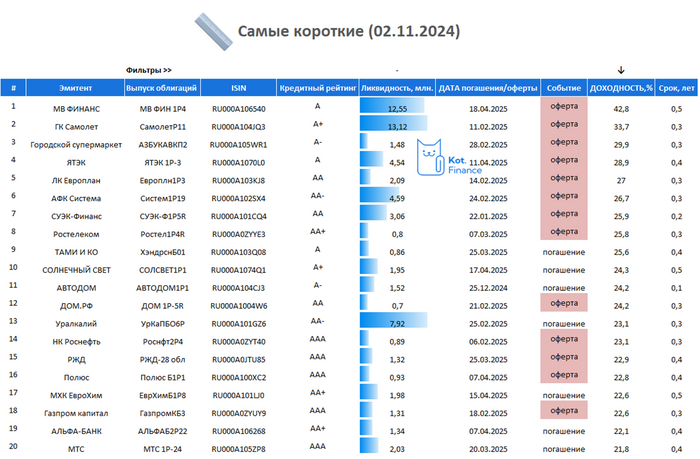Image resolution: width=700 pixels, height=459 pixels.
Task: Click the ДАТА погашения/оферты header
Action: click(488, 88)
